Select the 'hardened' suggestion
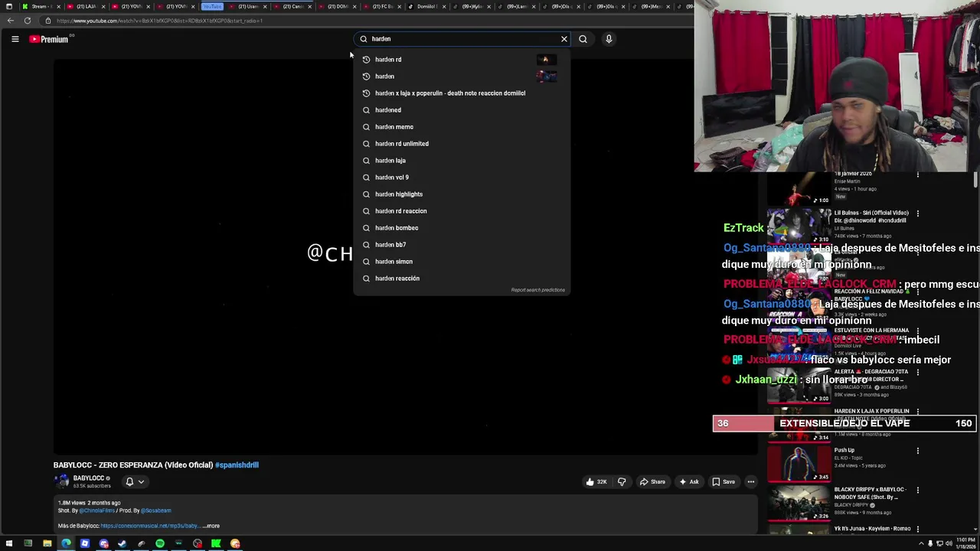This screenshot has height=551, width=980. 462,110
